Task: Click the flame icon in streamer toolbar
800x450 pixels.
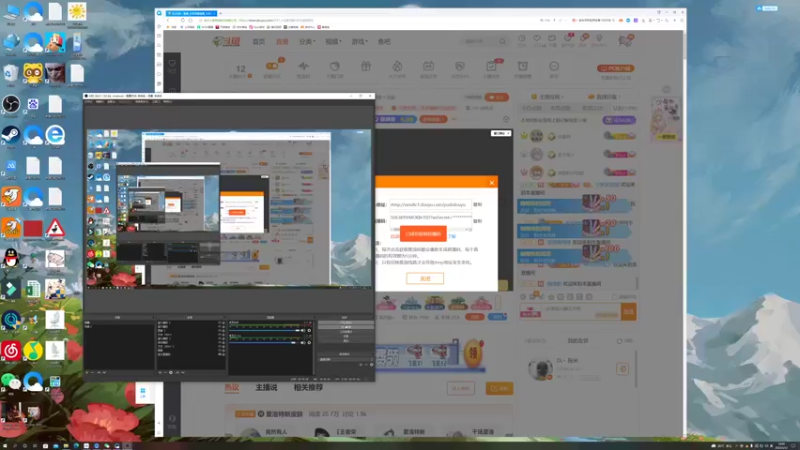Action: point(397,66)
